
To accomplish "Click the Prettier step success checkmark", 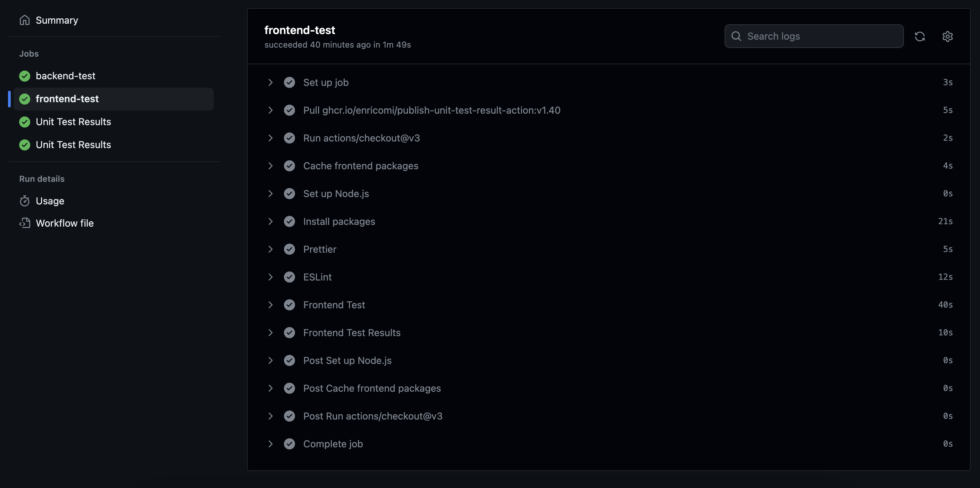I will click(x=289, y=249).
